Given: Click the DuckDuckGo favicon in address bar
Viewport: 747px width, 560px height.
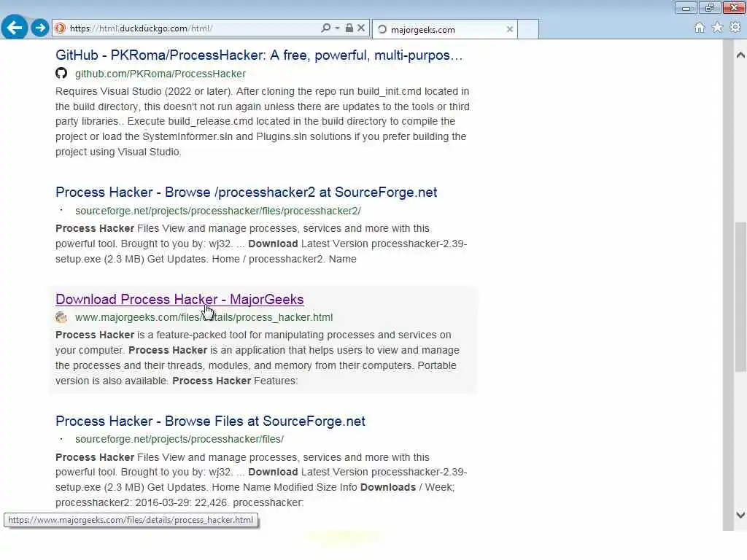Looking at the screenshot, I should [60, 28].
